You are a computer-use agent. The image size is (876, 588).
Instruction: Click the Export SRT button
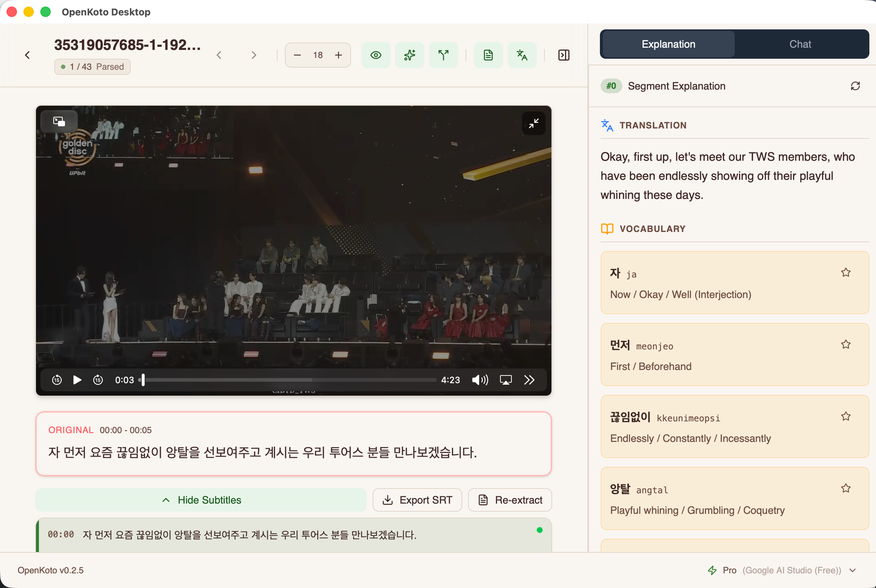(417, 500)
